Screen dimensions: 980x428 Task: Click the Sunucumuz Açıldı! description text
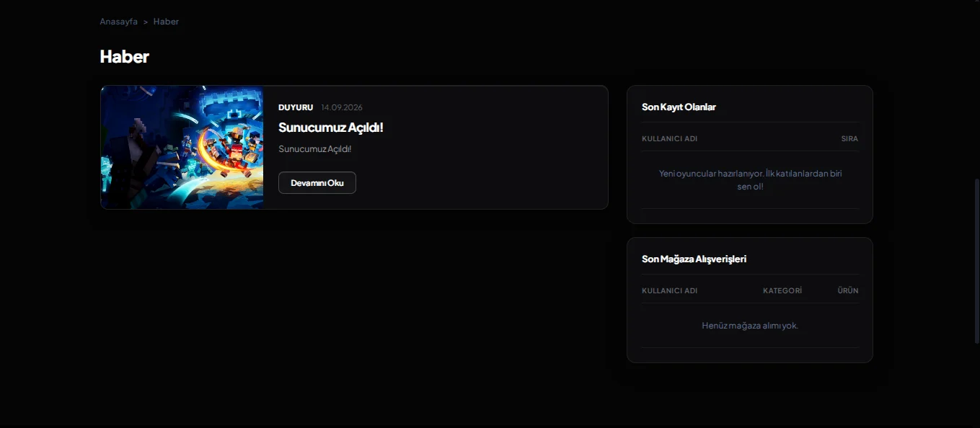click(x=315, y=149)
